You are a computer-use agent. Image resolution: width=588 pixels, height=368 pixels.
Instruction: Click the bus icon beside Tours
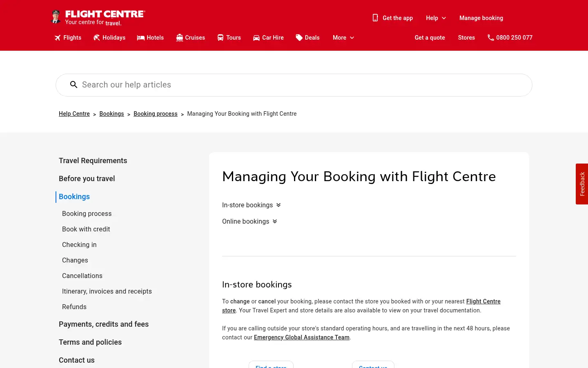coord(220,38)
